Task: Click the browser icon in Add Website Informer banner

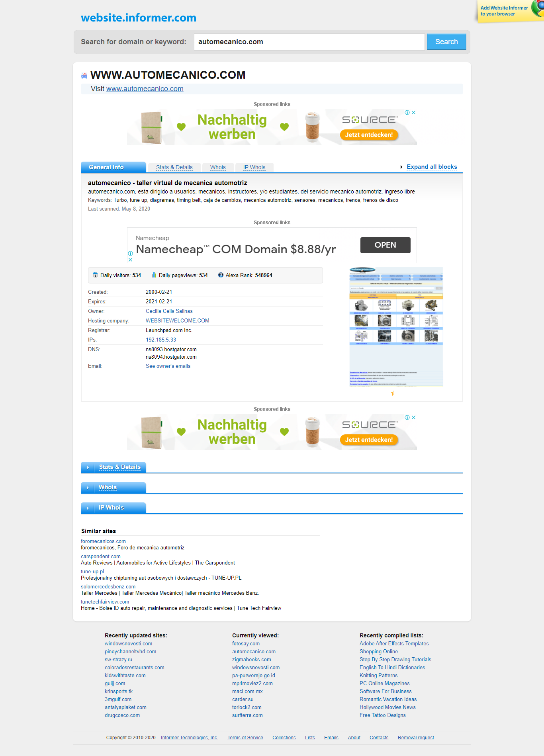Action: click(538, 8)
